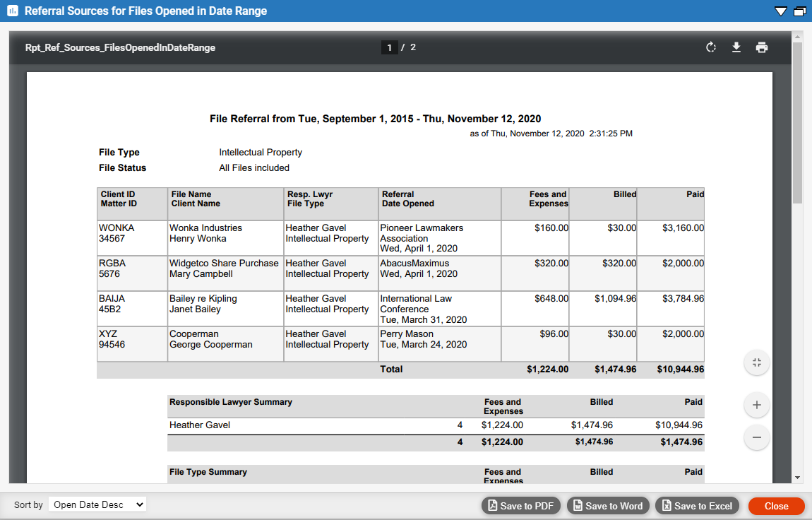Click the report chart icon in title bar
The height and width of the screenshot is (520, 812).
(x=13, y=11)
